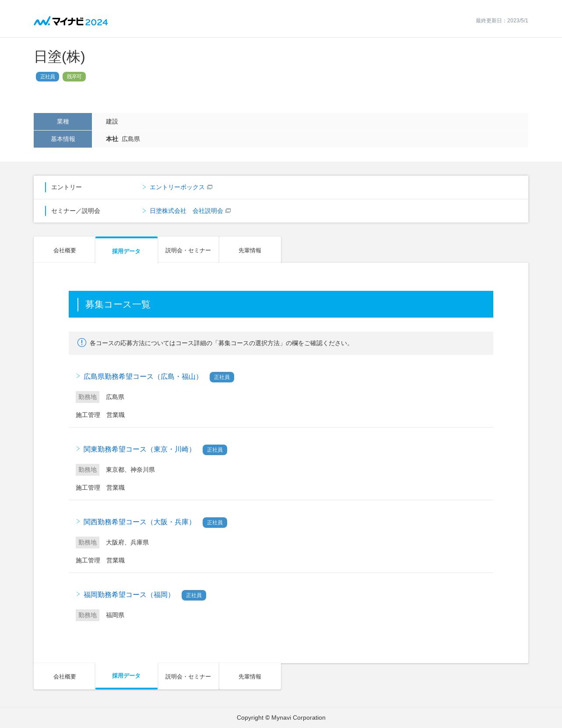The height and width of the screenshot is (728, 562).
Task: Open the エントリーボックス link
Action: [x=177, y=187]
